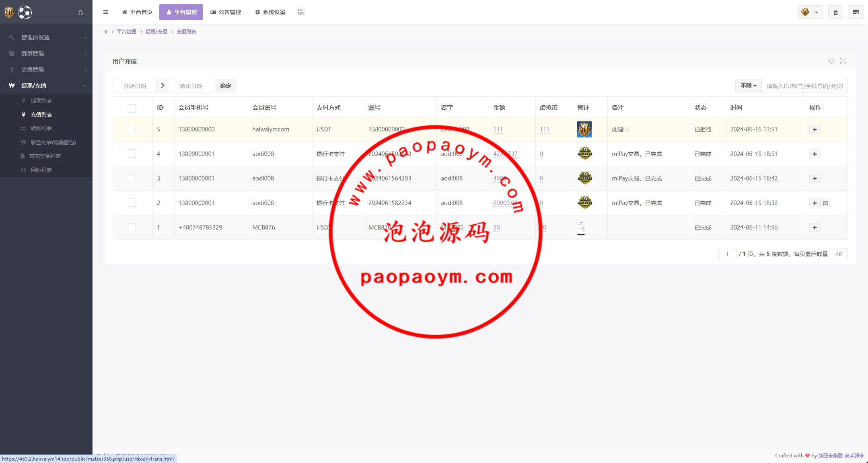Click the plus action icon for row ID 4
The image size is (868, 463).
815,154
